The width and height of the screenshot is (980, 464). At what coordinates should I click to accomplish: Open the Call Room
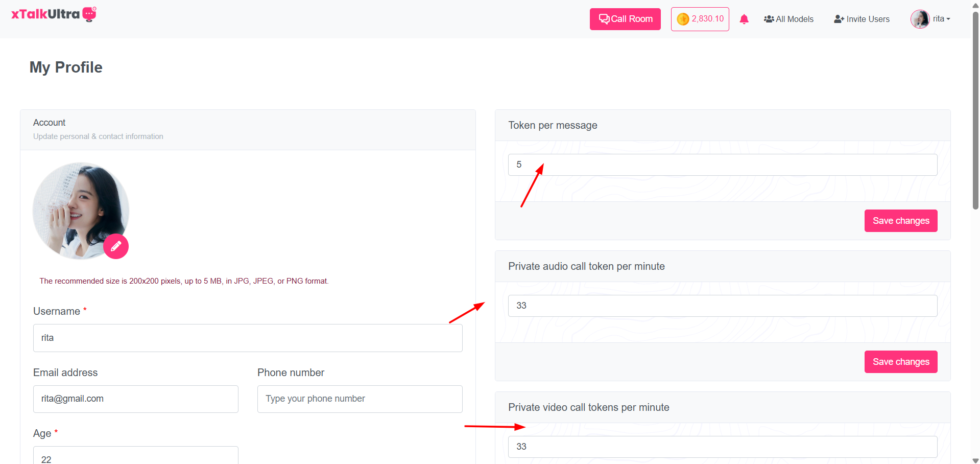[625, 19]
